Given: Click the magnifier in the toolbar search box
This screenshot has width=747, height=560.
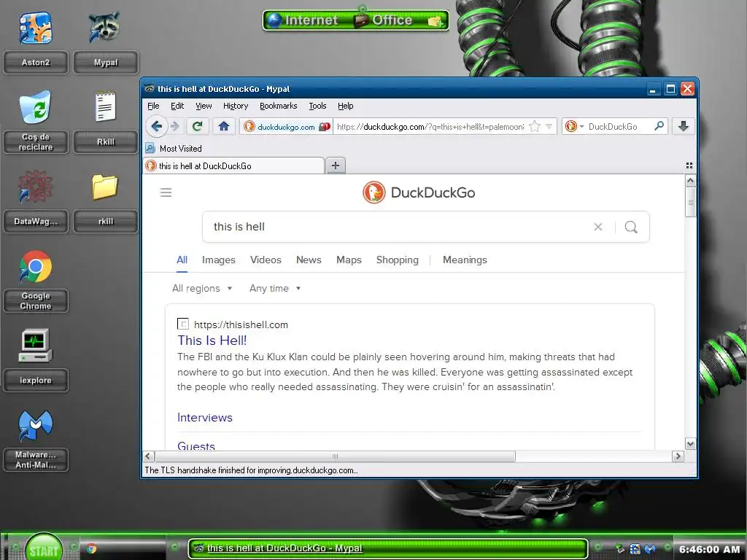Looking at the screenshot, I should 659,126.
